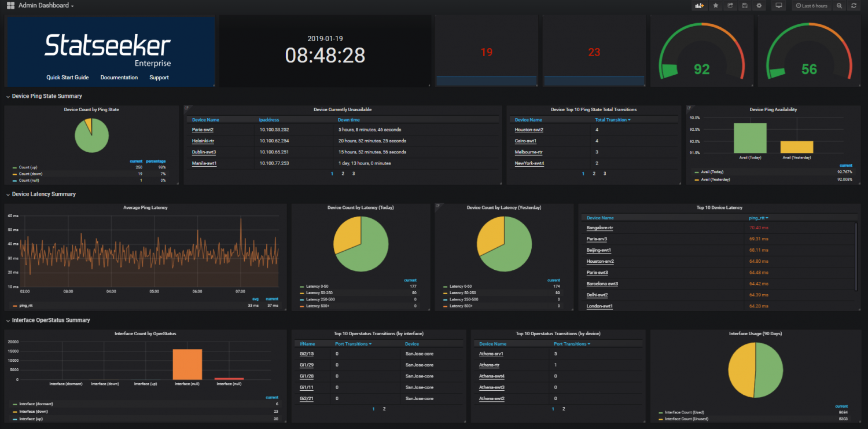Open the Bangalore-rtr device link
The image size is (868, 429).
coord(599,228)
